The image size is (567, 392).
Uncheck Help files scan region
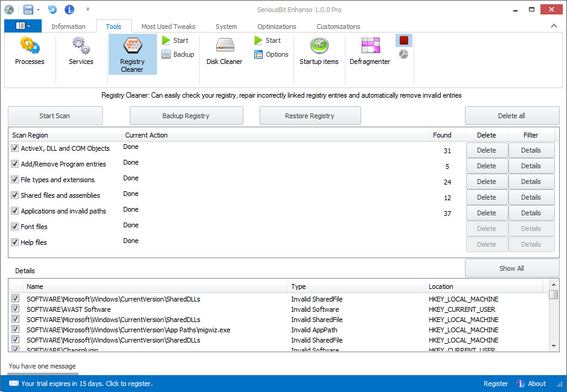[x=15, y=242]
